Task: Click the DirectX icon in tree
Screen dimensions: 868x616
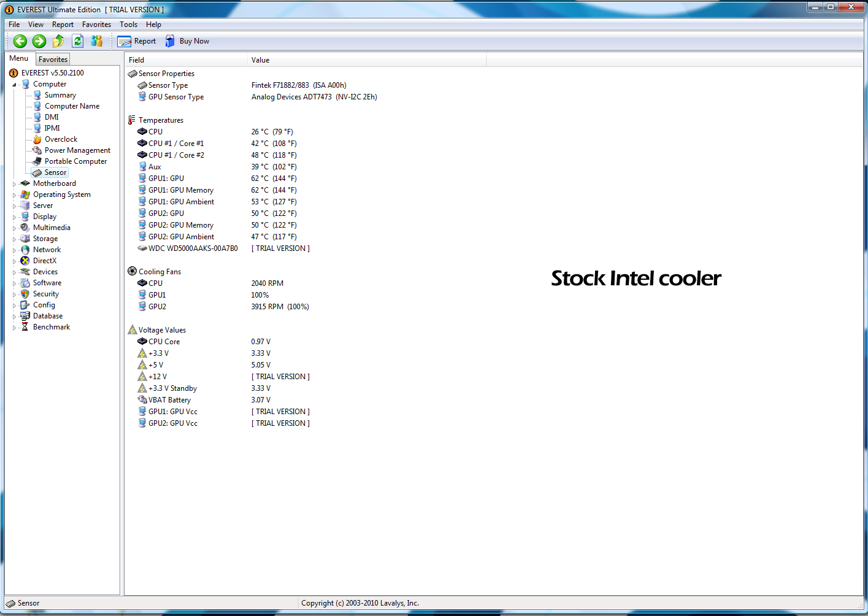Action: [25, 261]
